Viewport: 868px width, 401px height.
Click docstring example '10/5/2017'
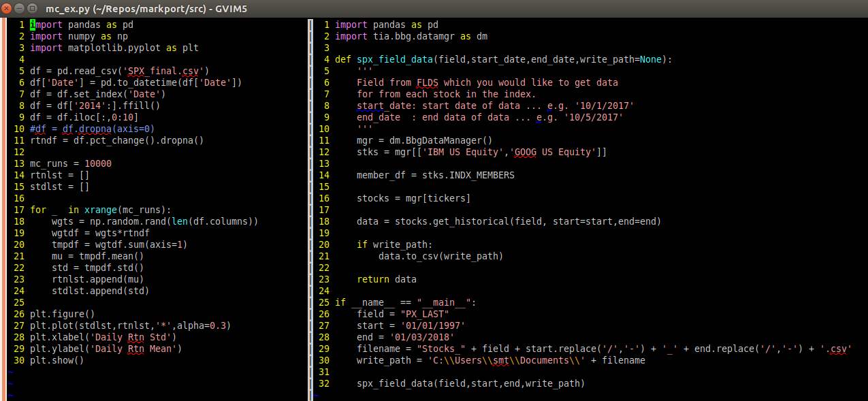pyautogui.click(x=594, y=117)
